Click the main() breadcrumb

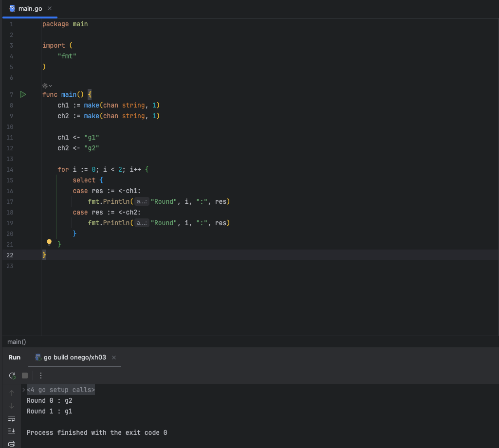click(x=17, y=342)
